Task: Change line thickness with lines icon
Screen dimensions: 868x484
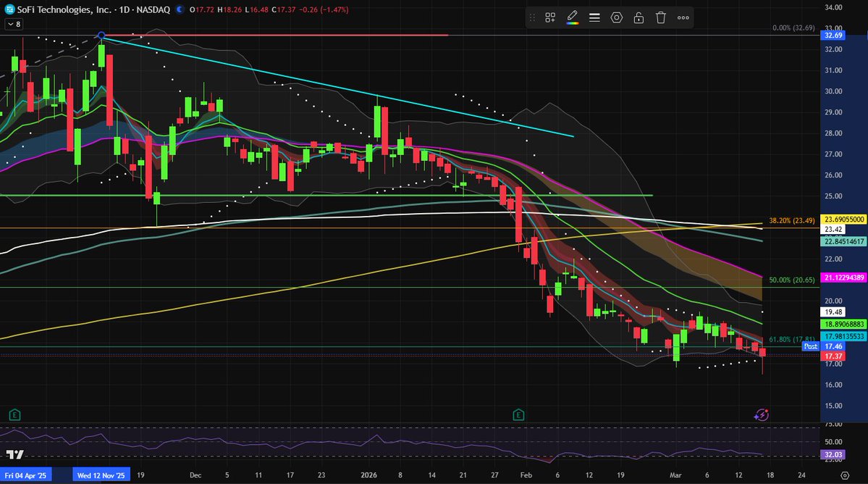Action: (x=594, y=17)
